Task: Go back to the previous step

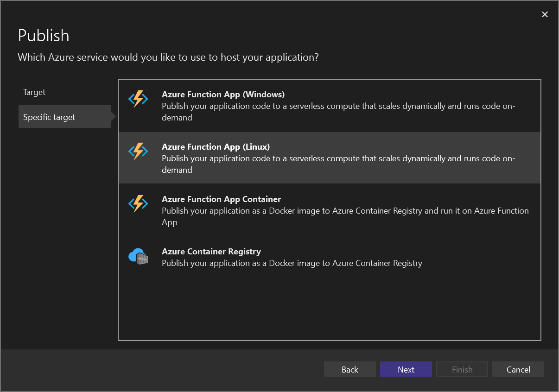Action: [349, 369]
